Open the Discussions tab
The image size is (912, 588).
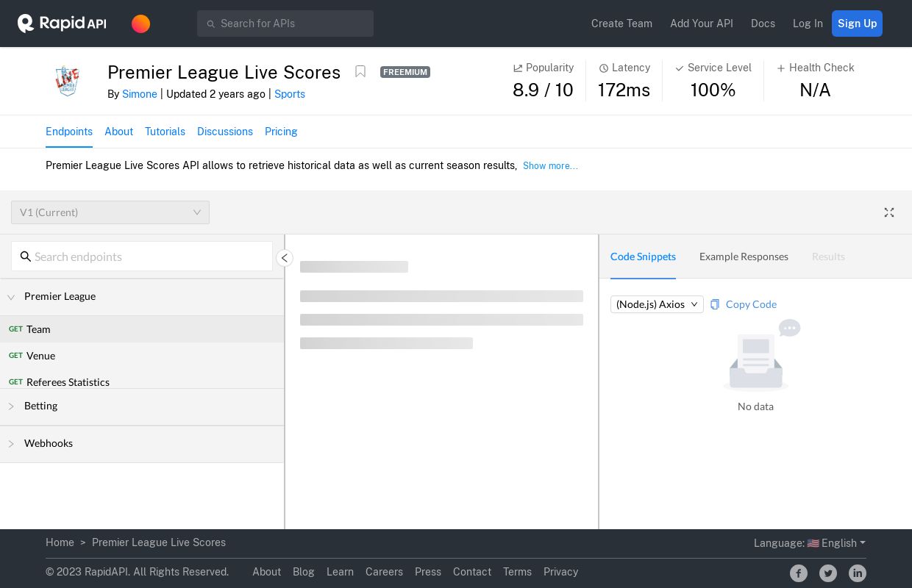225,132
